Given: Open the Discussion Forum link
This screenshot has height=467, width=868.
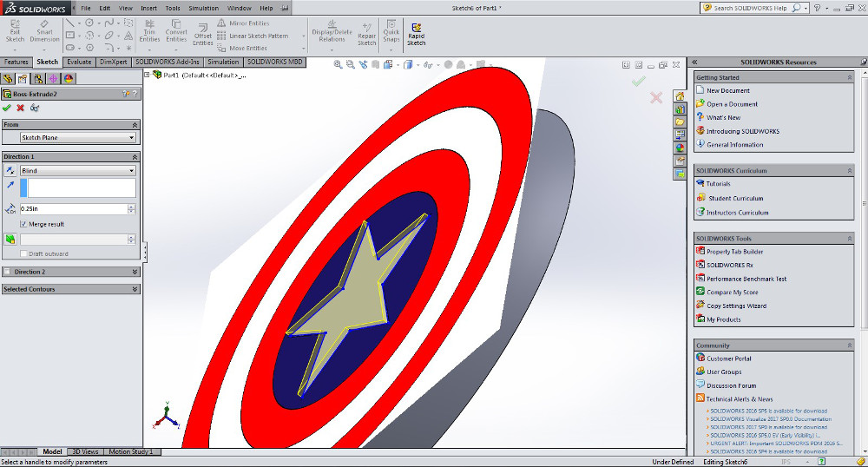Looking at the screenshot, I should point(731,385).
